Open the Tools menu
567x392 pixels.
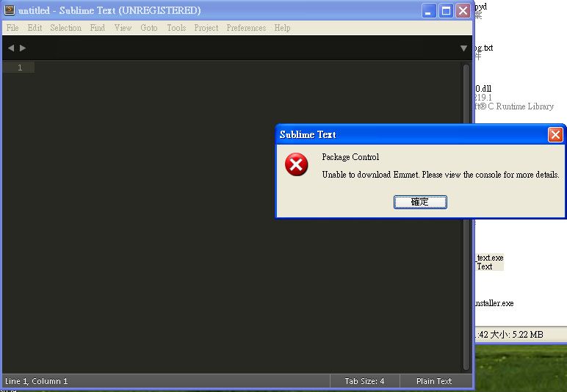coord(176,28)
